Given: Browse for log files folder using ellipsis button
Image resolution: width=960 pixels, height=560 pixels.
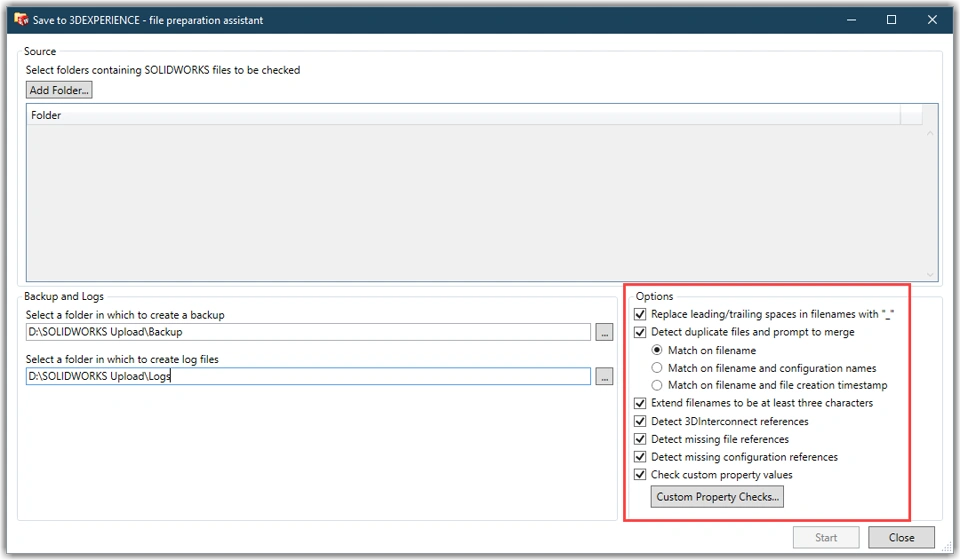Looking at the screenshot, I should [x=604, y=376].
